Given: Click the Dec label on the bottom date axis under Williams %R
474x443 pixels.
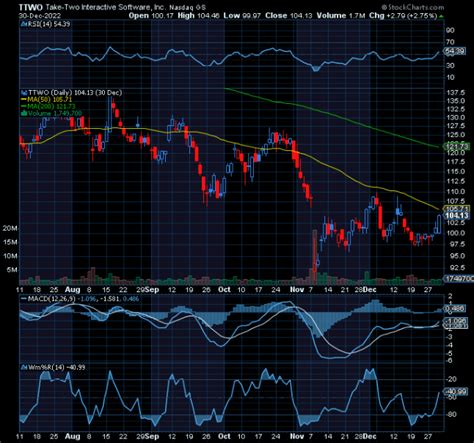Looking at the screenshot, I should point(369,436).
